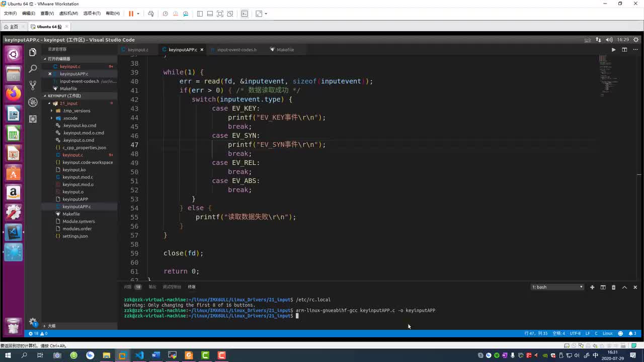Toggle split terminal panel icon
644x362 pixels.
point(603,287)
